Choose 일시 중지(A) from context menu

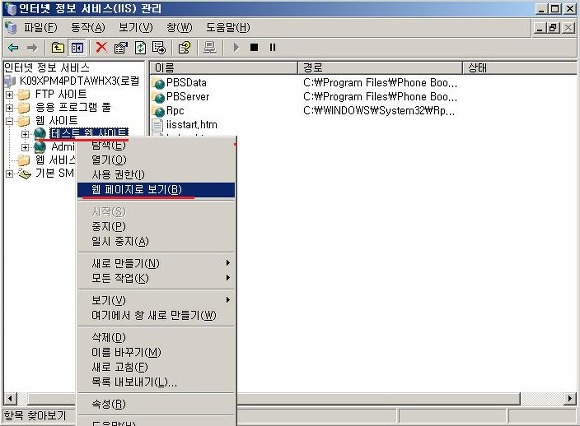tap(156, 241)
